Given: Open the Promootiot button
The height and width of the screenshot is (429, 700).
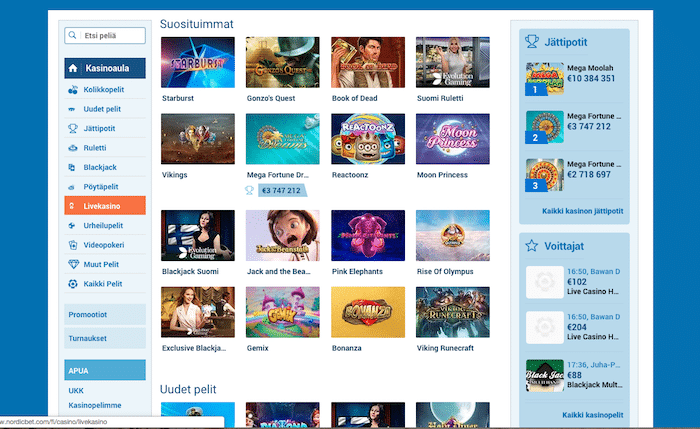Looking at the screenshot, I should [105, 315].
